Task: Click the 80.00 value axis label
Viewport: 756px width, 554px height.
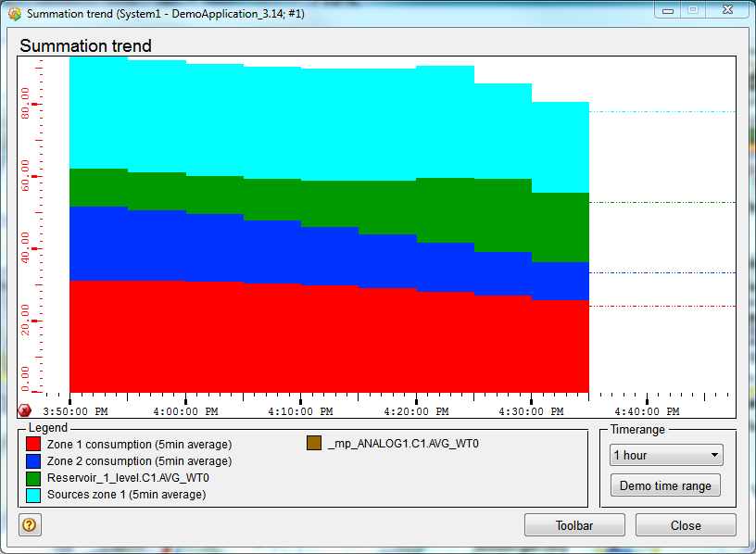Action: pos(25,104)
